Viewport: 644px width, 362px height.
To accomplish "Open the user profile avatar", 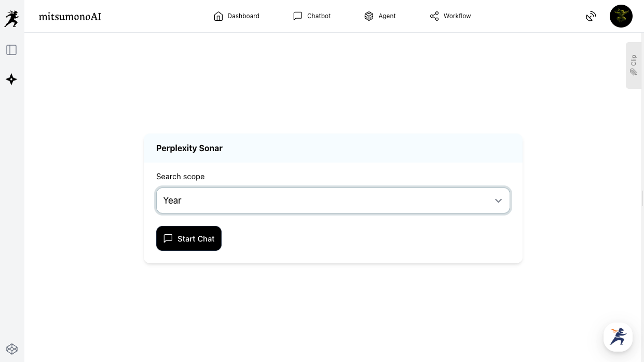I will [x=621, y=16].
